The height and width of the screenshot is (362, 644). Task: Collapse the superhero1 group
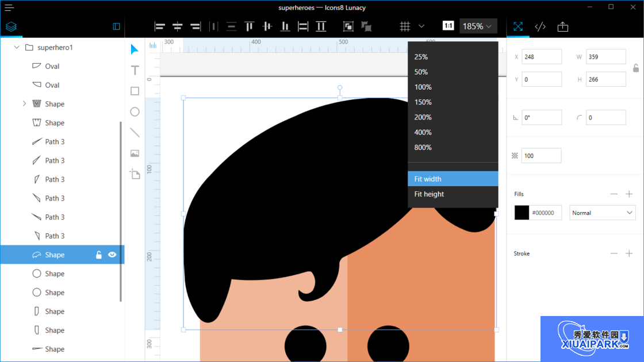[17, 47]
